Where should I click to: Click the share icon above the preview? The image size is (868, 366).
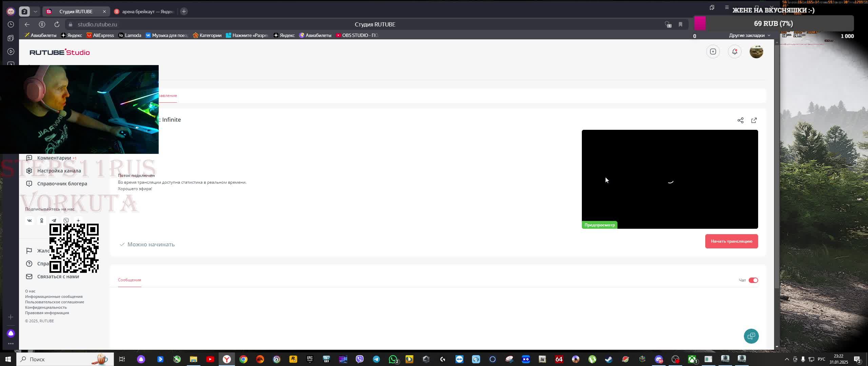[x=741, y=120]
